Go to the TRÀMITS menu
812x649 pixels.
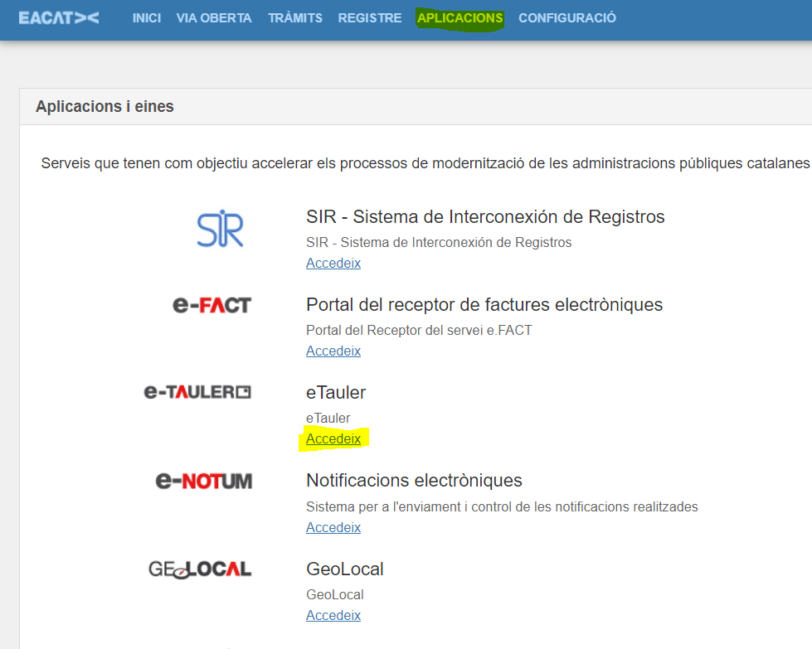(x=295, y=18)
